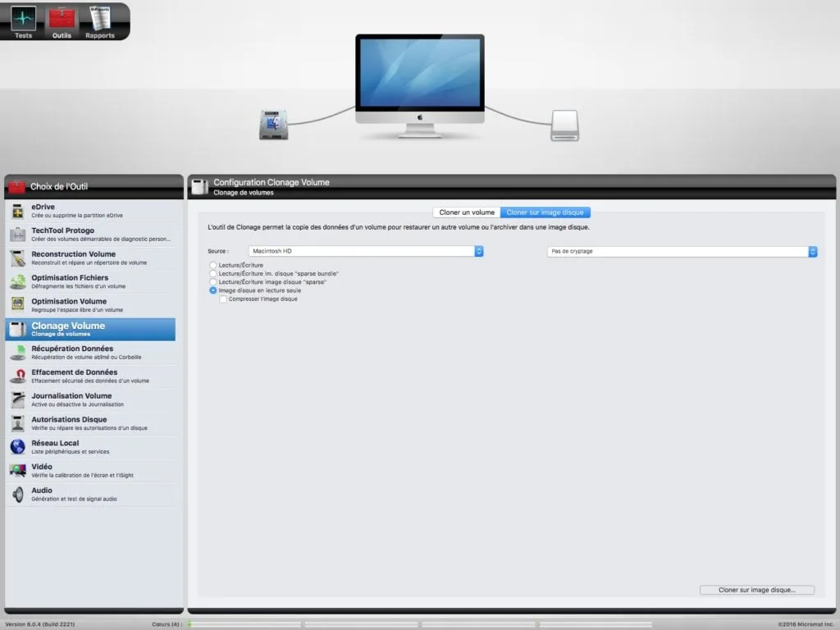
Task: Select 'Journalisation Volume' in the tool list
Action: (90, 399)
